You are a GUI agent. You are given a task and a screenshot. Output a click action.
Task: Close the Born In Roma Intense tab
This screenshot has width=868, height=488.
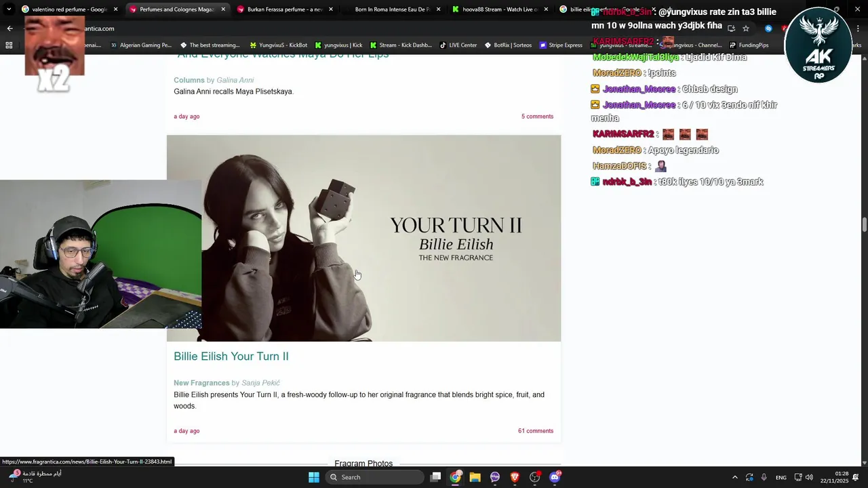tap(439, 9)
